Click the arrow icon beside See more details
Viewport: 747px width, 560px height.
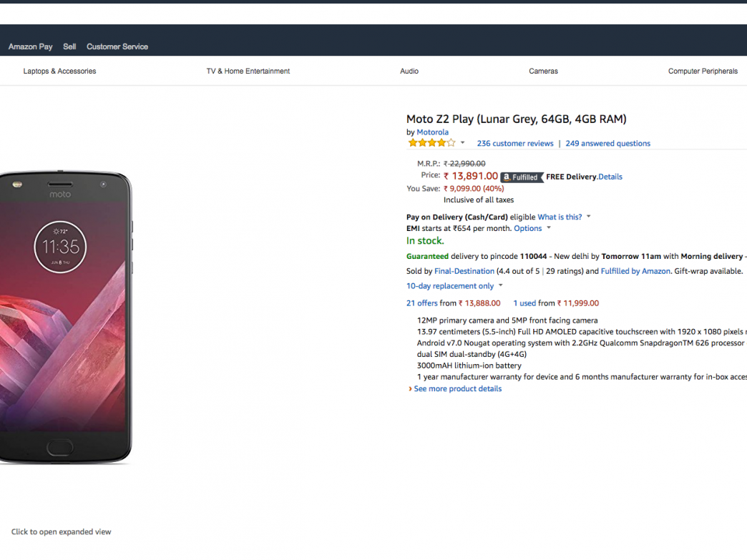tap(410, 389)
